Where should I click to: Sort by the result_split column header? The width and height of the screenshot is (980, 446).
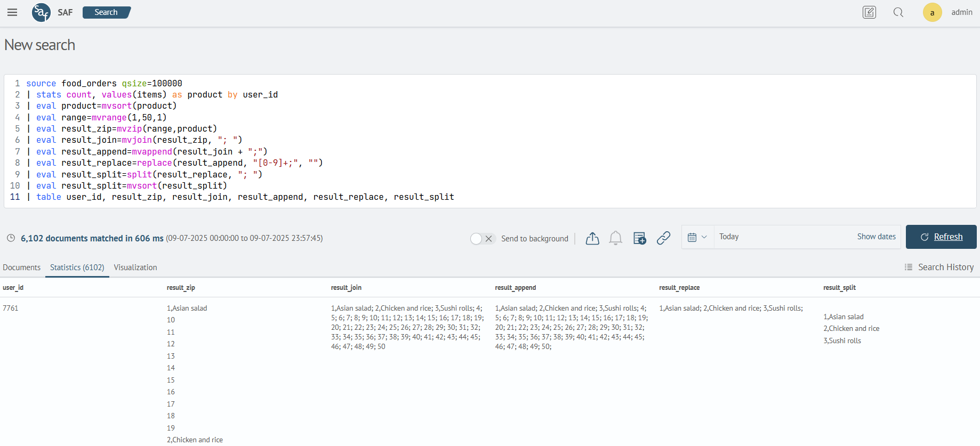839,288
